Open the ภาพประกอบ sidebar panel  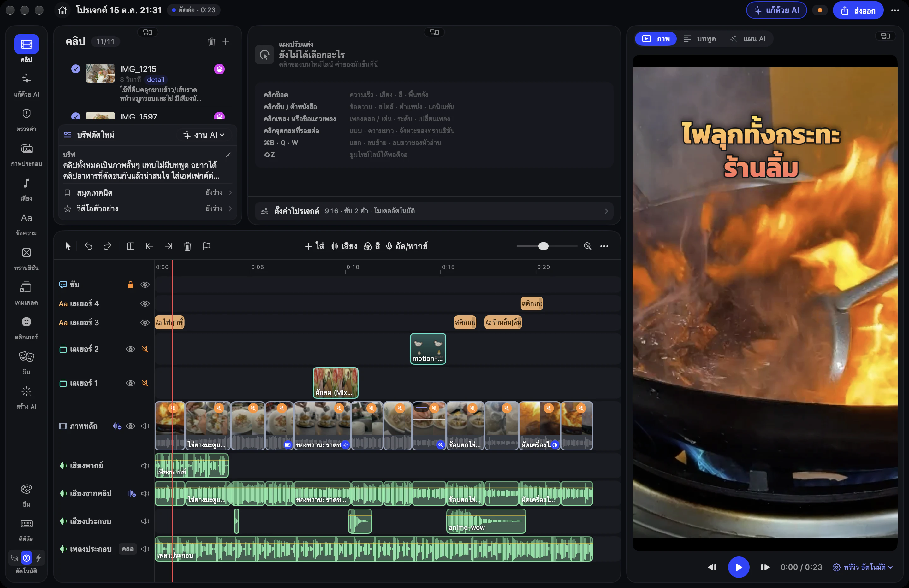26,155
